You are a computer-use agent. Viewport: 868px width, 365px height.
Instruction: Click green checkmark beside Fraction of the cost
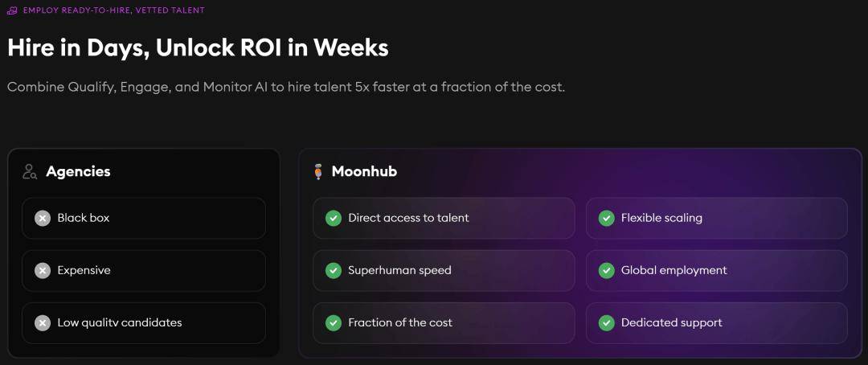coord(334,323)
